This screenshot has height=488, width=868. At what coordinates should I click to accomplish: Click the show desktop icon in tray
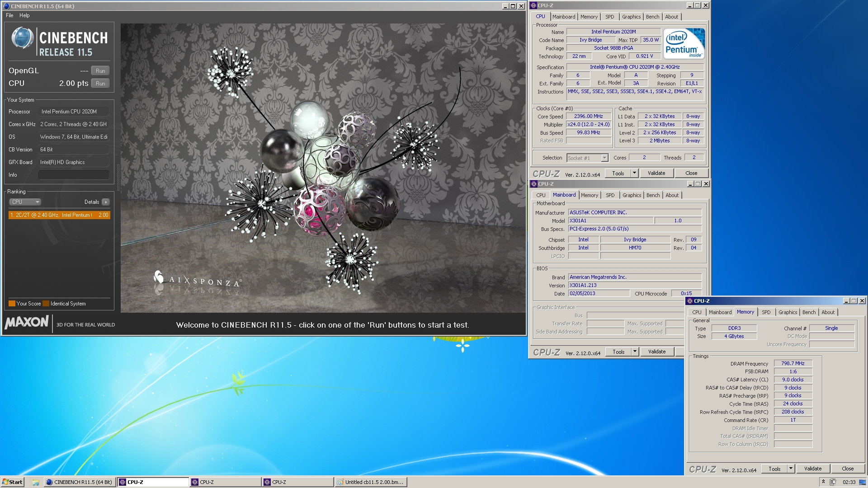pos(863,482)
